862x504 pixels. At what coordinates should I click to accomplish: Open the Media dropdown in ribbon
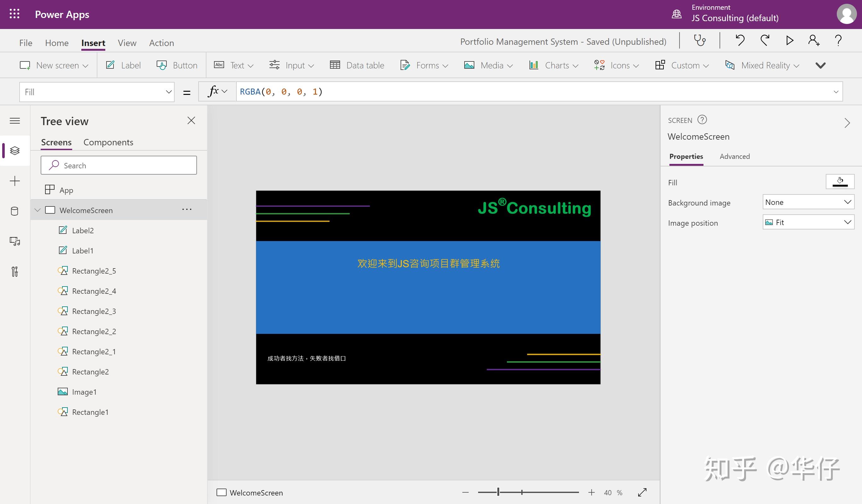tap(489, 65)
